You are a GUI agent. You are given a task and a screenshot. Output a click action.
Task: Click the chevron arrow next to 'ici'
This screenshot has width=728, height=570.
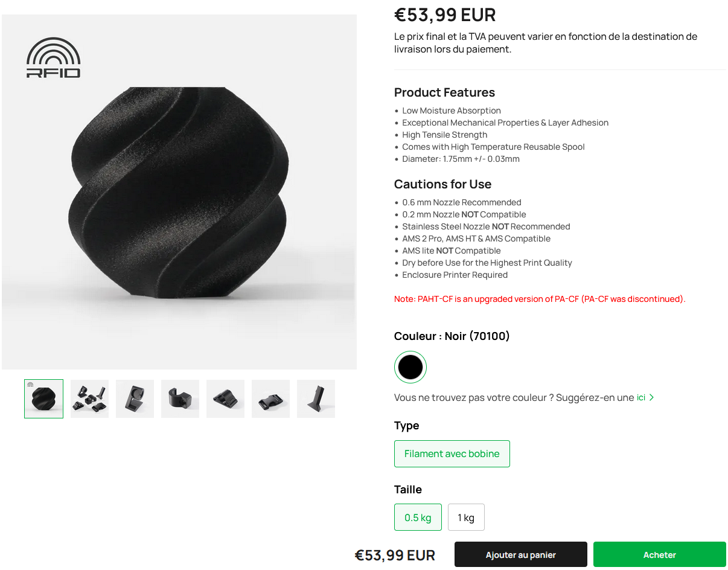pos(651,397)
